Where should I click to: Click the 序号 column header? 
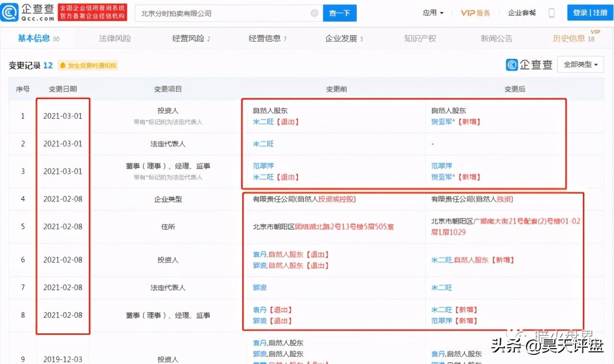(x=23, y=89)
